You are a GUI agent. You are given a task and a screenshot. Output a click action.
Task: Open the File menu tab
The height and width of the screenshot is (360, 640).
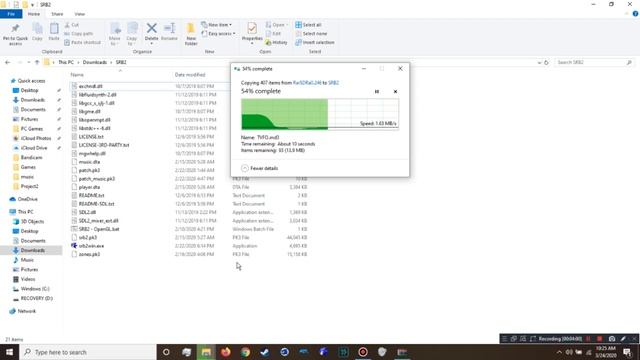[x=11, y=14]
